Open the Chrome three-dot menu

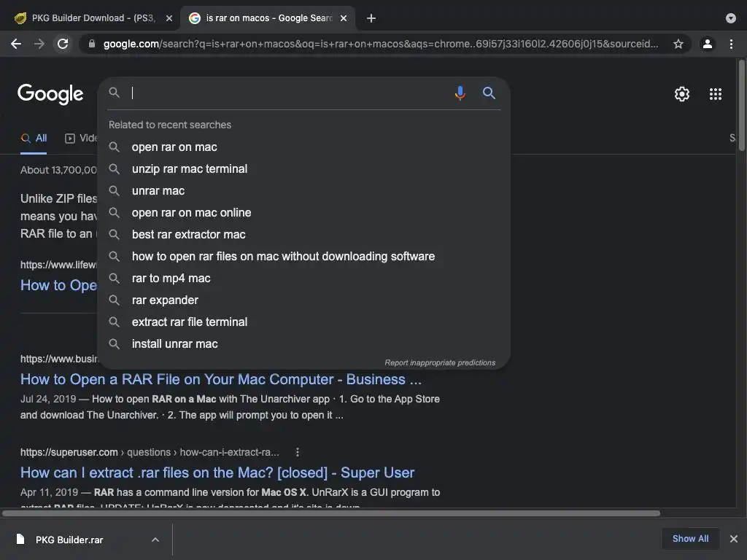coord(731,44)
